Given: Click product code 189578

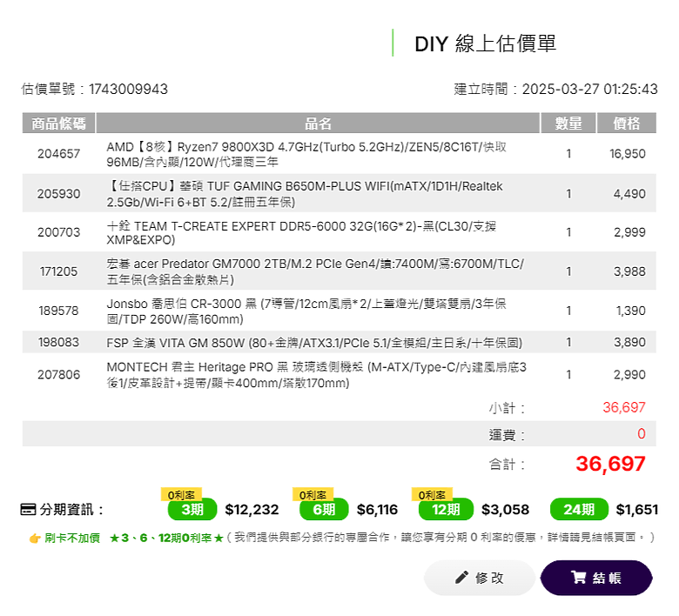Looking at the screenshot, I should (59, 311).
